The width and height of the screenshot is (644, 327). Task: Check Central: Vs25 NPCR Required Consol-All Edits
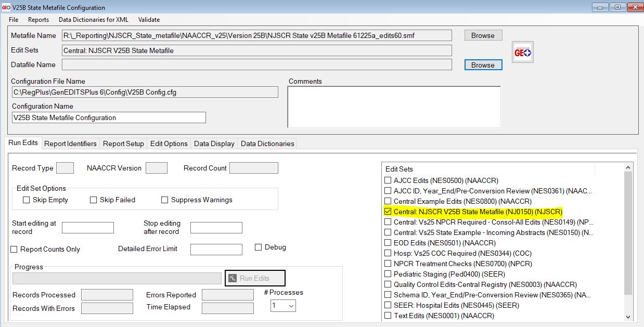(388, 222)
